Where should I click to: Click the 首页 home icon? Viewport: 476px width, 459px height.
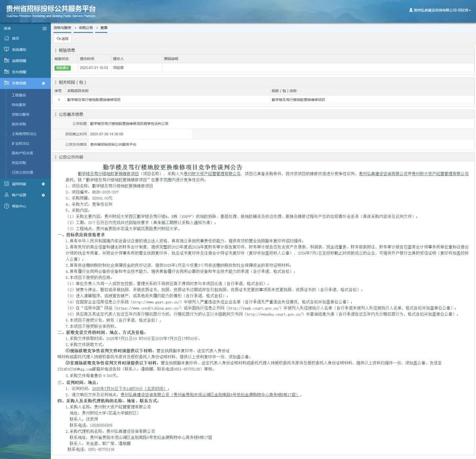[6, 38]
